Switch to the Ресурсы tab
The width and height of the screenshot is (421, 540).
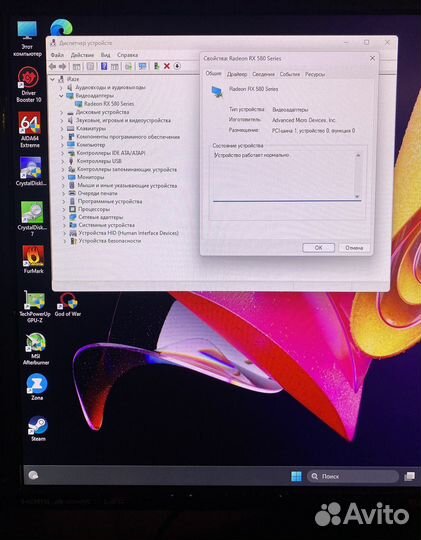[x=315, y=74]
